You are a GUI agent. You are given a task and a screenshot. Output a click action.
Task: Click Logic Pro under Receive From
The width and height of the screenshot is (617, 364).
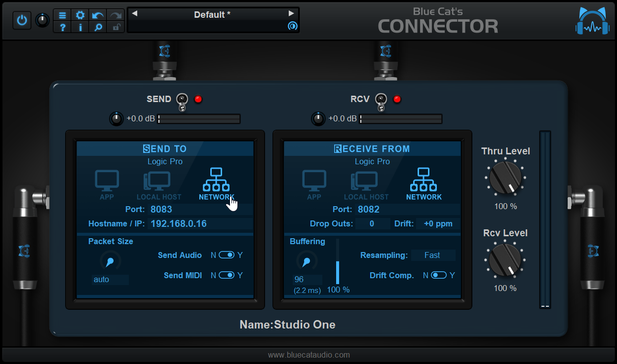(x=372, y=161)
